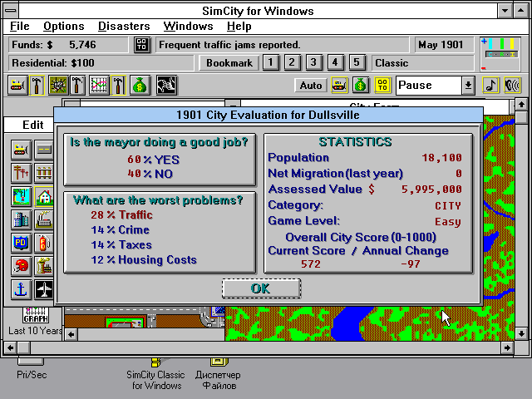Select the industrial zone factory tool

(44, 219)
